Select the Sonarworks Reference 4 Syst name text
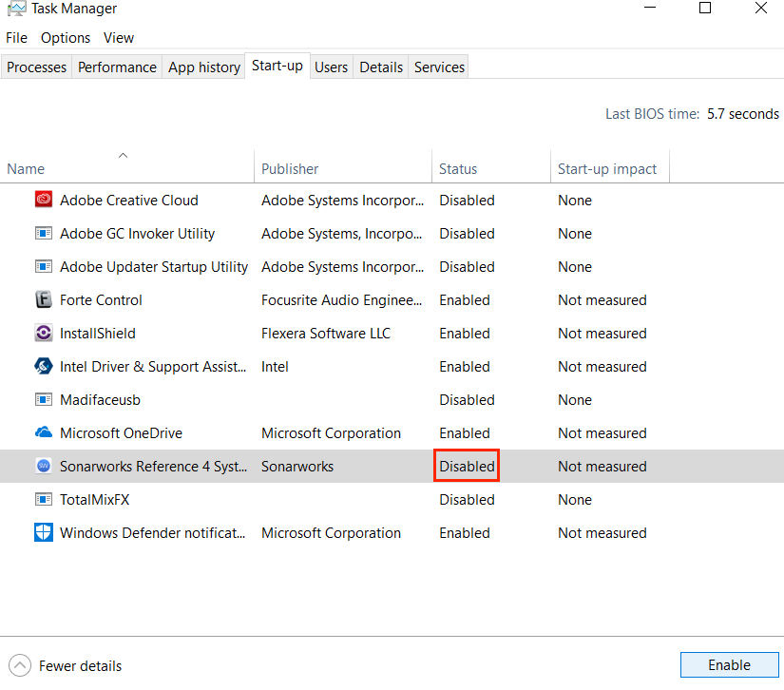Image resolution: width=784 pixels, height=690 pixels. 154,467
